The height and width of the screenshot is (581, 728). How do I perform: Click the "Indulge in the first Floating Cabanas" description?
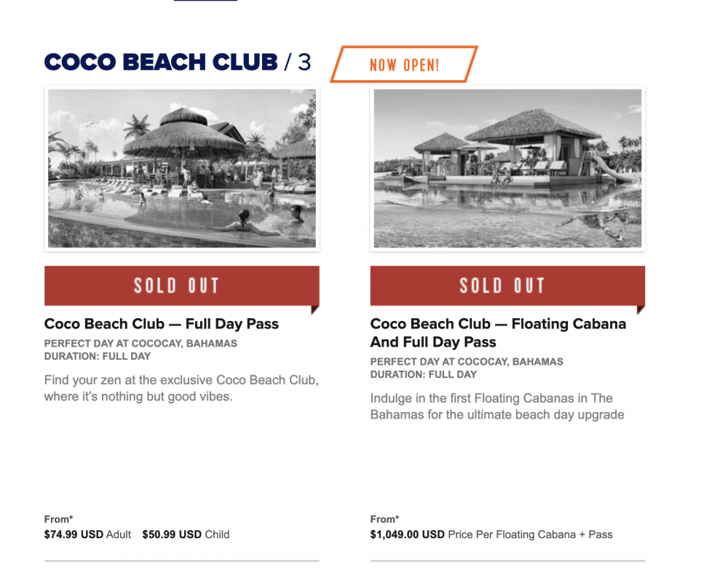tap(497, 406)
